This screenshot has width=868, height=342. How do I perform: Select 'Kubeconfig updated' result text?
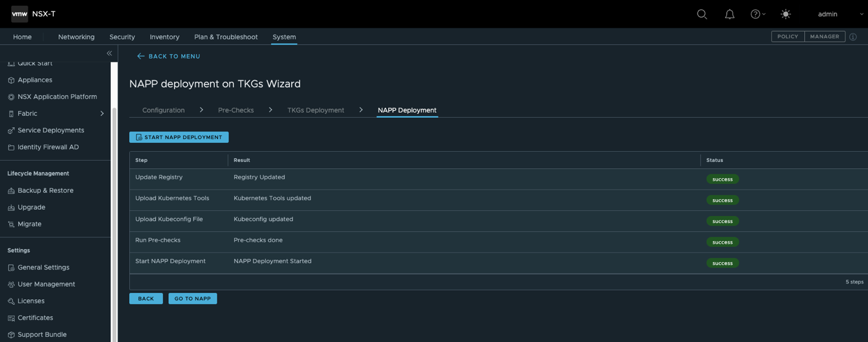click(263, 219)
